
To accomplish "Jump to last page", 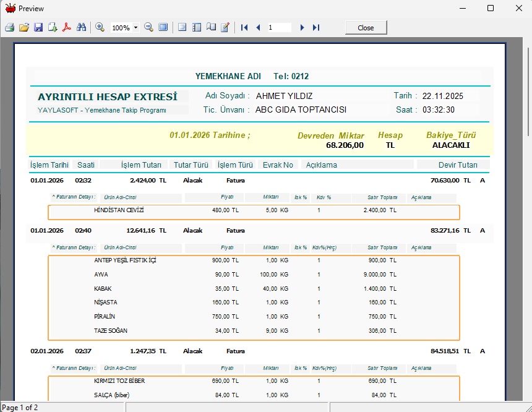I will (315, 28).
